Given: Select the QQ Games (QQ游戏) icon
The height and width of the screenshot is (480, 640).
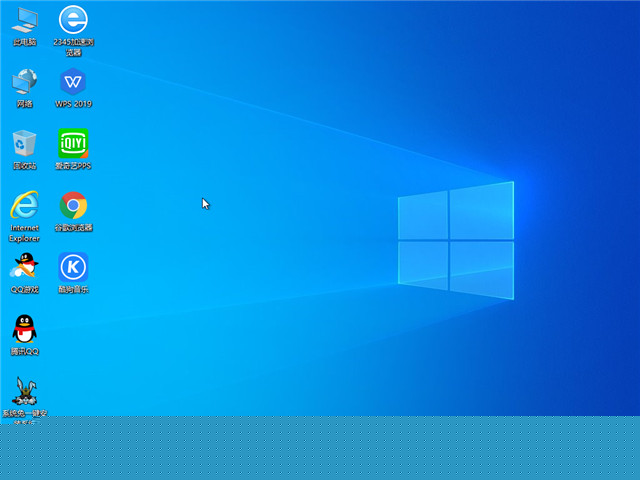Looking at the screenshot, I should pos(24,267).
